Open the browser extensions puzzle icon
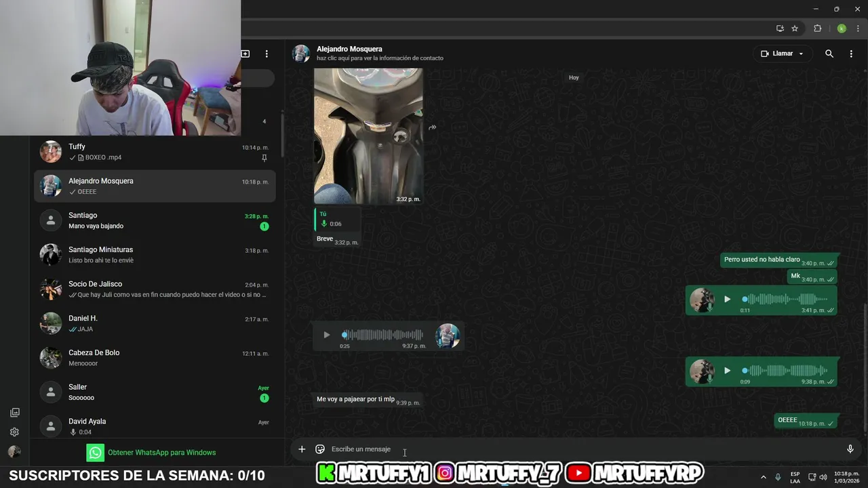This screenshot has height=488, width=868. (817, 28)
